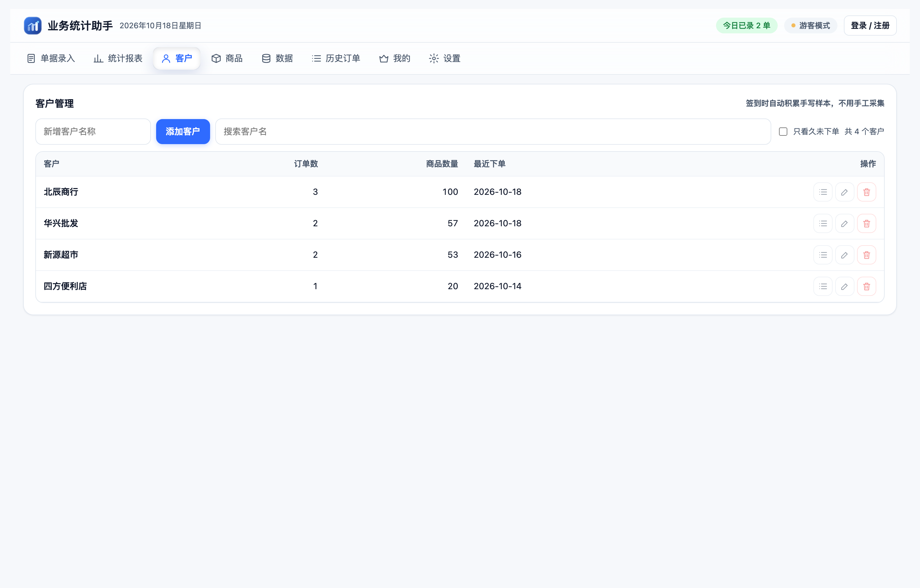Toggle 只看久未下单 checkbox

[783, 132]
